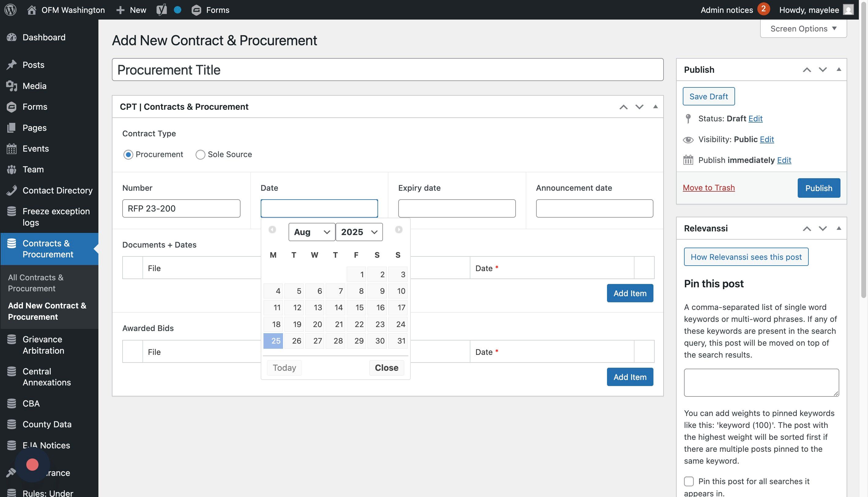Open the year dropdown showing 2025
The image size is (868, 497).
pos(359,232)
